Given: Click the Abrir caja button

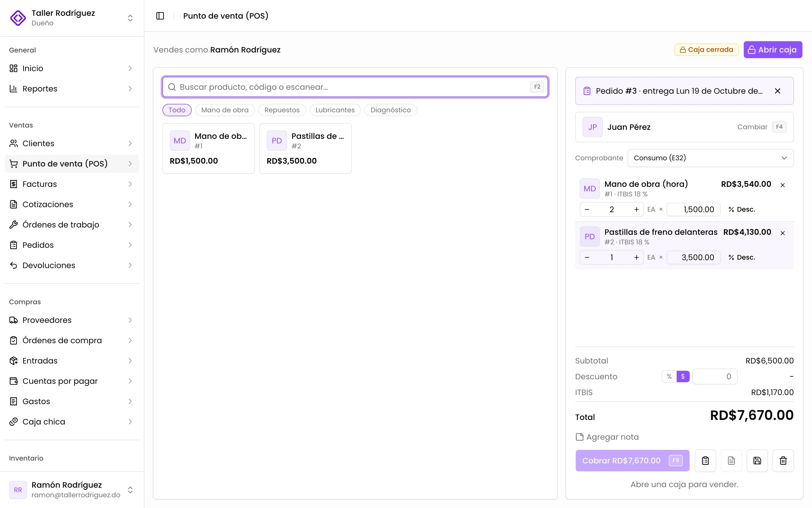Looking at the screenshot, I should (773, 50).
